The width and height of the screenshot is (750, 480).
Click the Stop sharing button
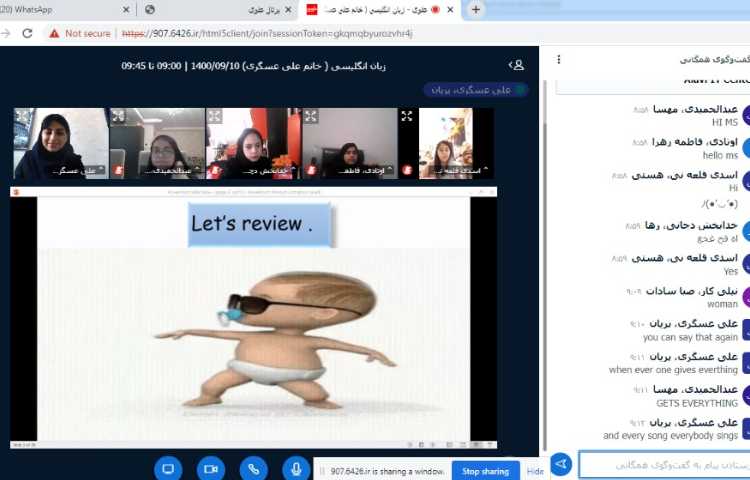[x=484, y=470]
